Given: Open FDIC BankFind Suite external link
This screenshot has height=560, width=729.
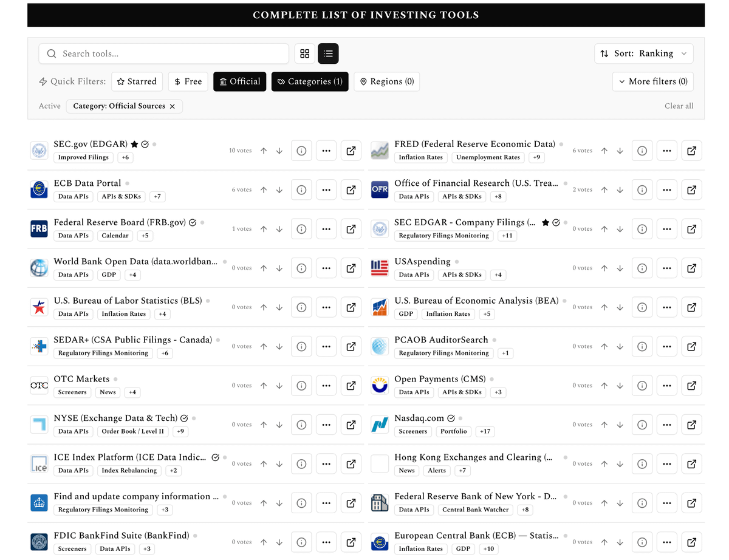Looking at the screenshot, I should coord(351,542).
